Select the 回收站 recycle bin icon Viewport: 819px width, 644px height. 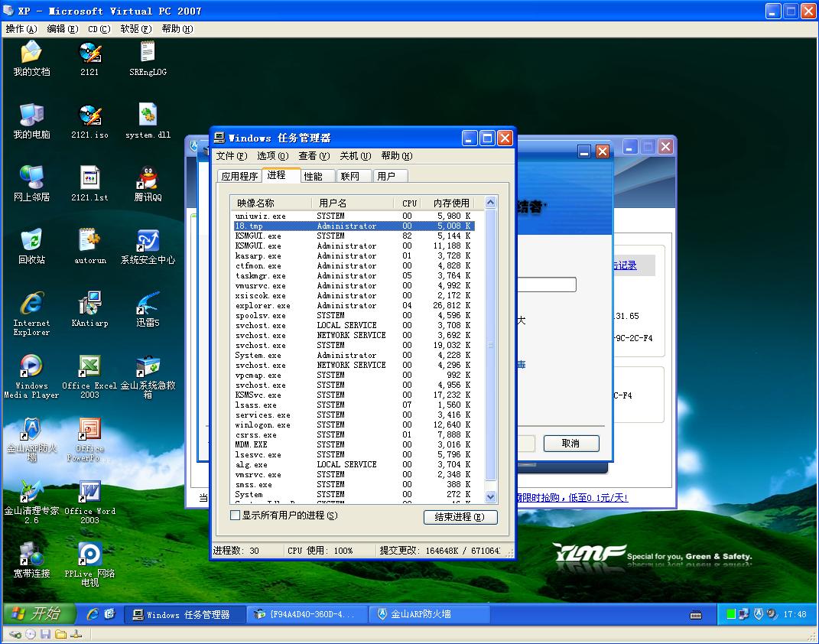pyautogui.click(x=31, y=242)
